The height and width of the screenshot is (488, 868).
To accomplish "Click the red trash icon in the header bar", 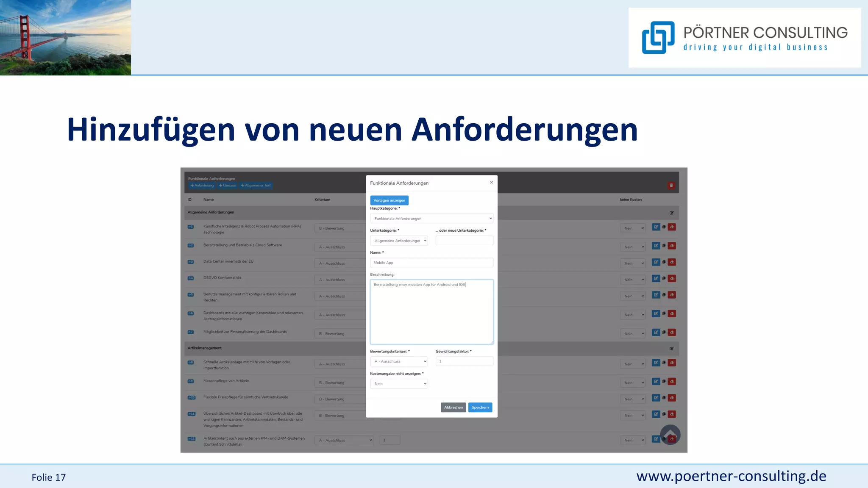I will point(671,186).
